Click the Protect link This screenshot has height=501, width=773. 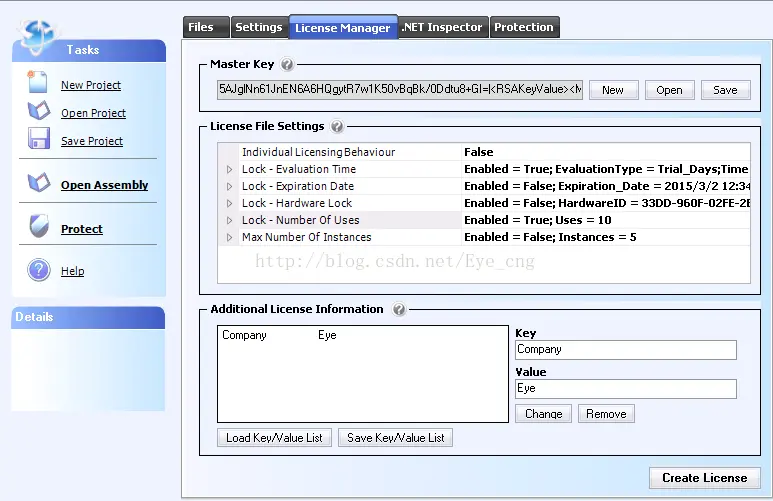click(82, 229)
